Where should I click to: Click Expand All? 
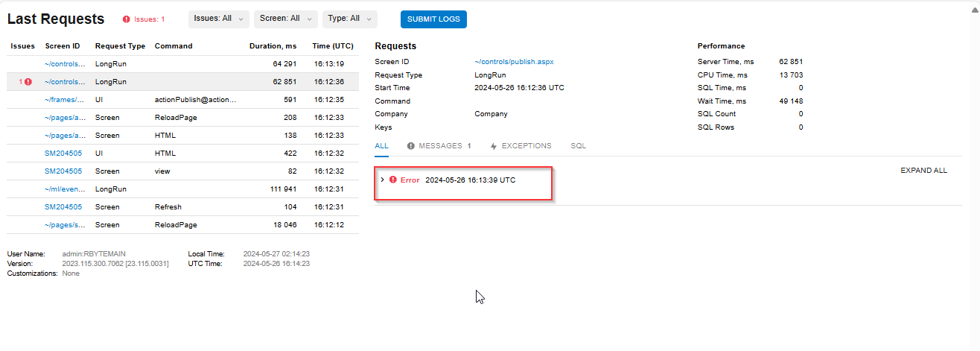[x=923, y=171]
